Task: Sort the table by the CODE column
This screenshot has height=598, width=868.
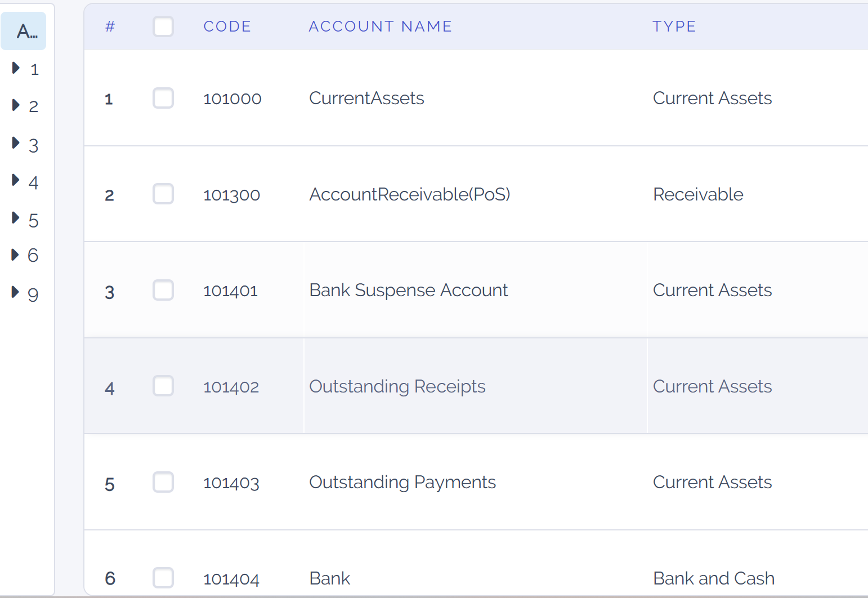Action: coord(227,26)
